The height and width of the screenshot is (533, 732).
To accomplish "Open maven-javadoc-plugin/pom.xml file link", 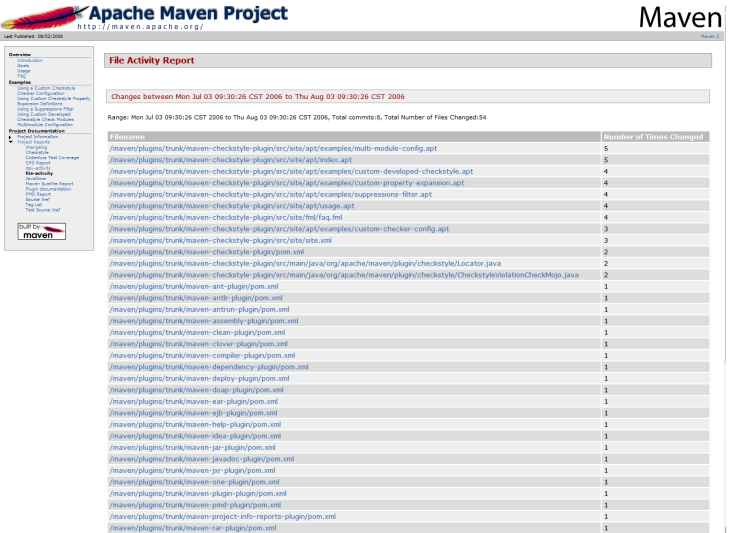I will pos(201,459).
